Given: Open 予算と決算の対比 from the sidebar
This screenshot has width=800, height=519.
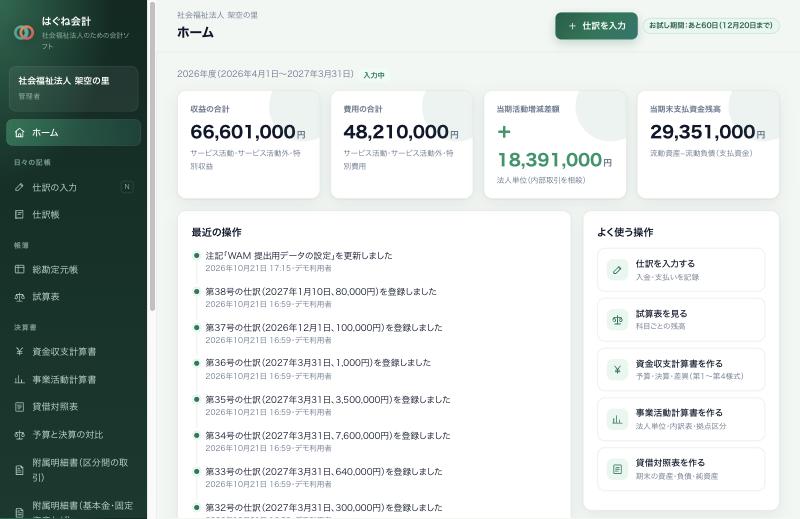Looking at the screenshot, I should (73, 434).
